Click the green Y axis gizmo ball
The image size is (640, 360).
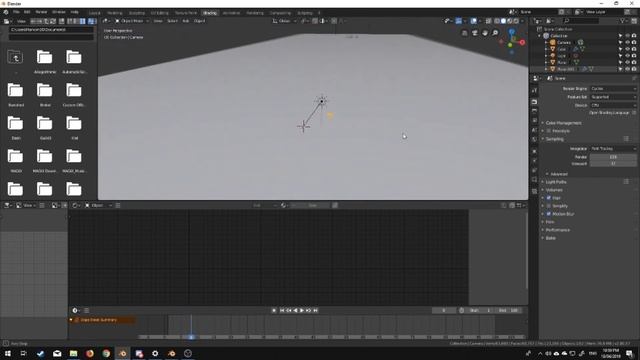(510, 45)
